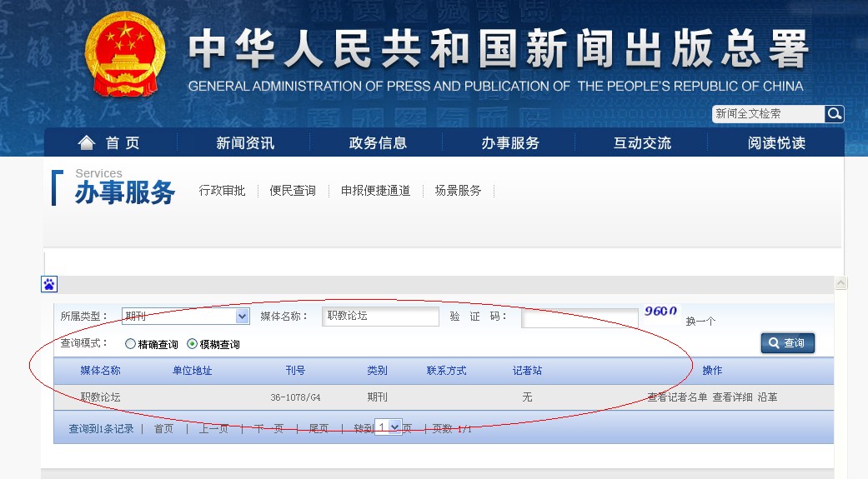Open 查看记者名单 link

pos(676,397)
